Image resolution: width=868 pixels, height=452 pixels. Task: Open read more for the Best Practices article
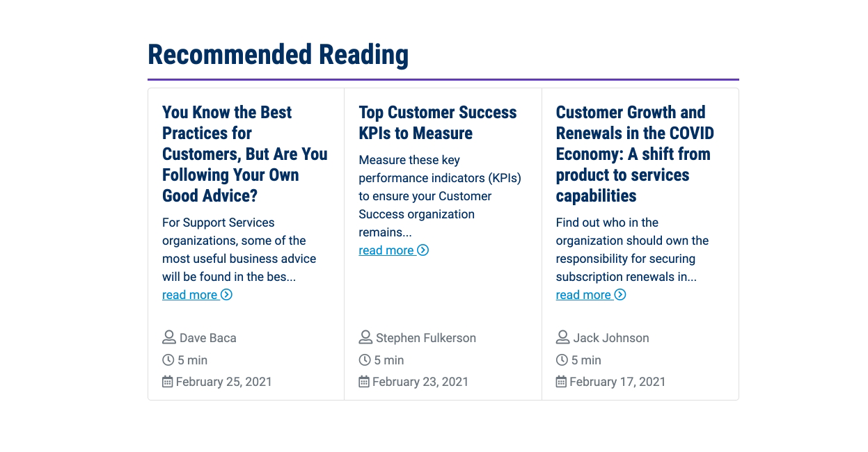[x=197, y=295]
